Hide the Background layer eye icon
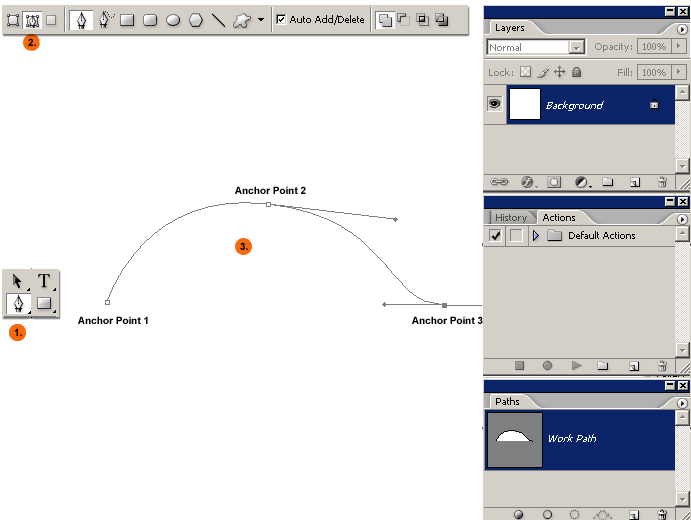Viewport: 691px width, 520px height. coord(494,104)
